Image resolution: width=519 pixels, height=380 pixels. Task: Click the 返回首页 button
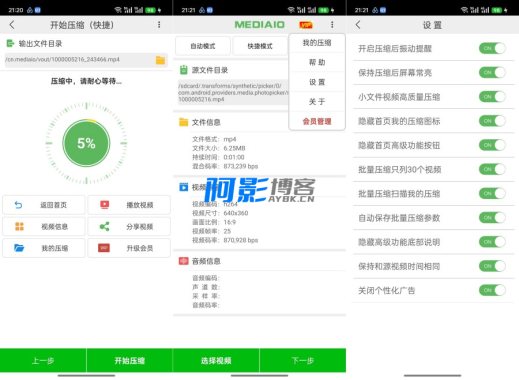[44, 205]
